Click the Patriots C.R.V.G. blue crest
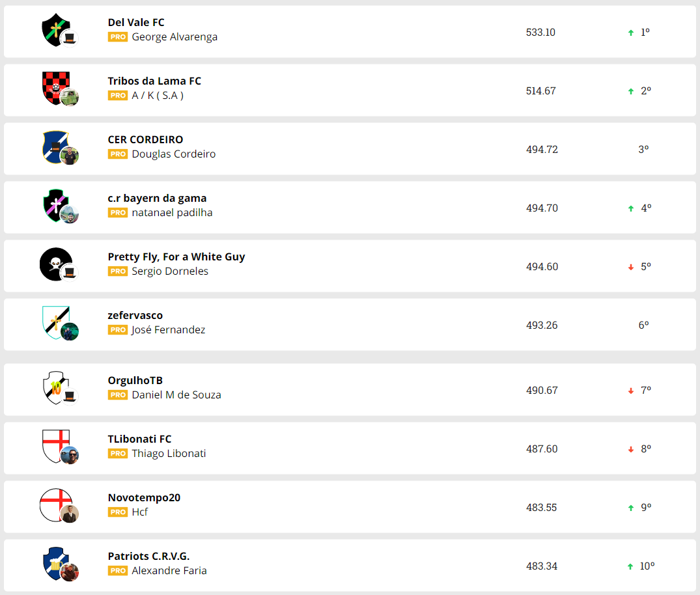700x595 pixels. click(53, 562)
